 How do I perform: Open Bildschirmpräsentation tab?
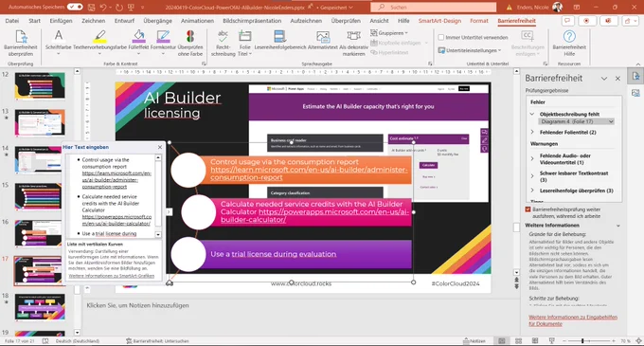pos(252,21)
